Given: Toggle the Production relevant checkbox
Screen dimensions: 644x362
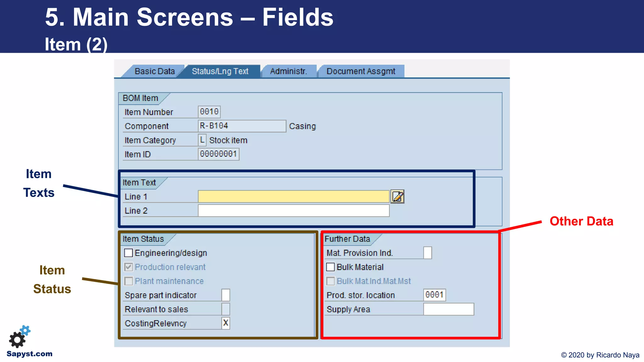Looking at the screenshot, I should (128, 267).
